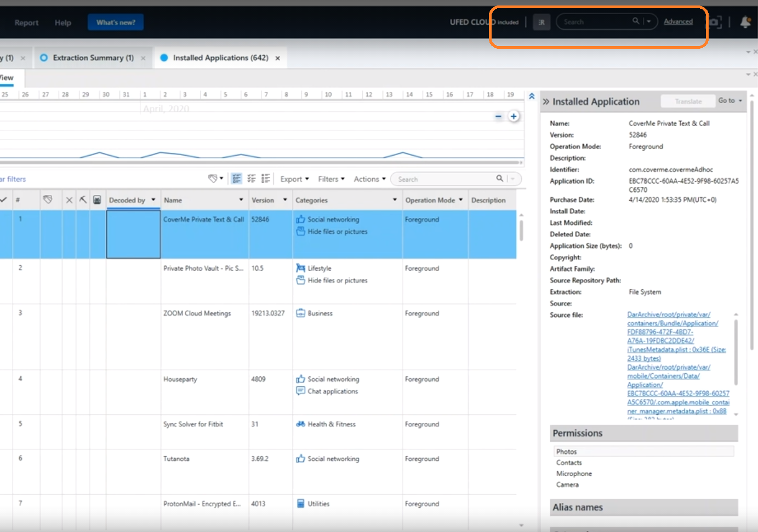Select the middle compact list view icon
This screenshot has width=758, height=532.
click(x=251, y=178)
